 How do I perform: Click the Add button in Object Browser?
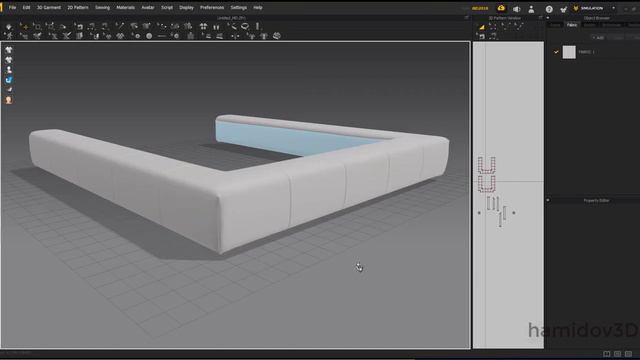tap(598, 38)
